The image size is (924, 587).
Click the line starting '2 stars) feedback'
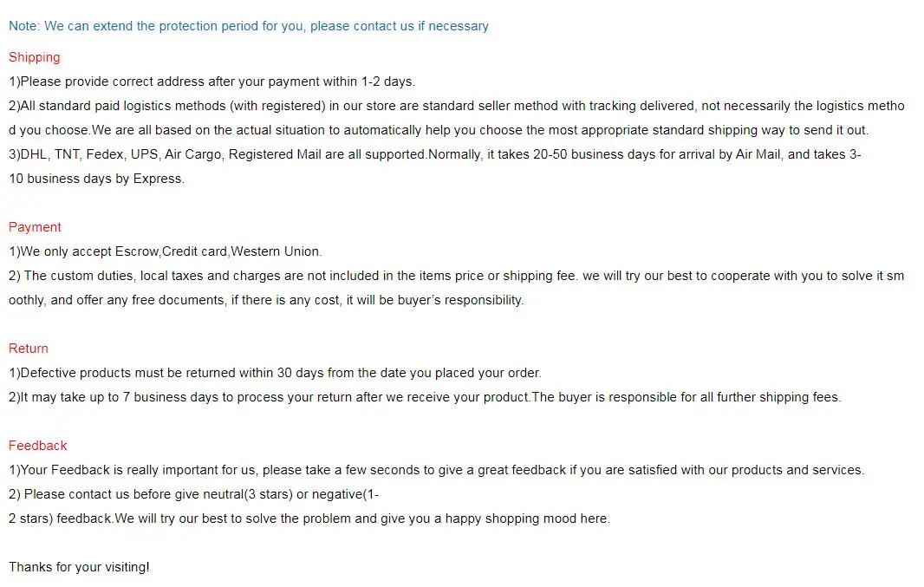click(x=309, y=519)
